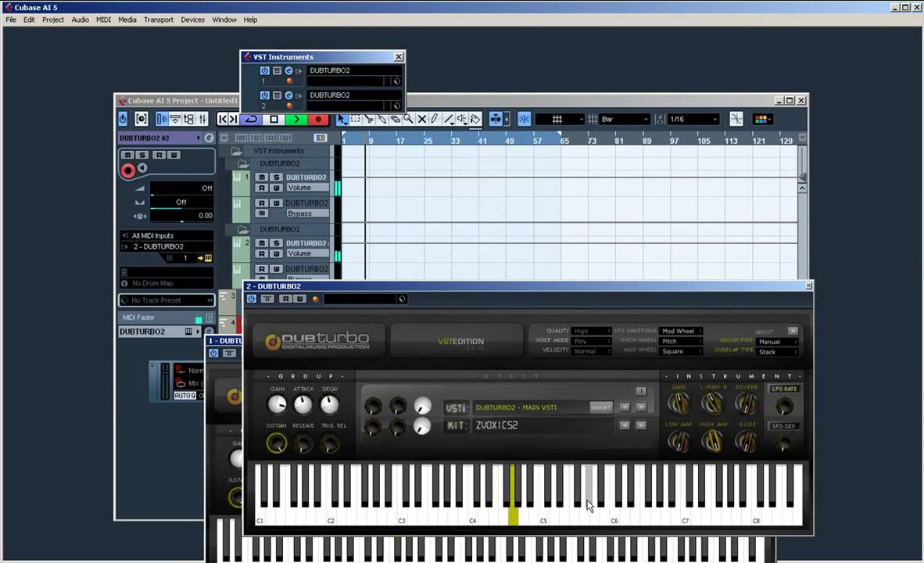Toggle the blue Cycle loop button
The image size is (924, 563).
(x=251, y=119)
